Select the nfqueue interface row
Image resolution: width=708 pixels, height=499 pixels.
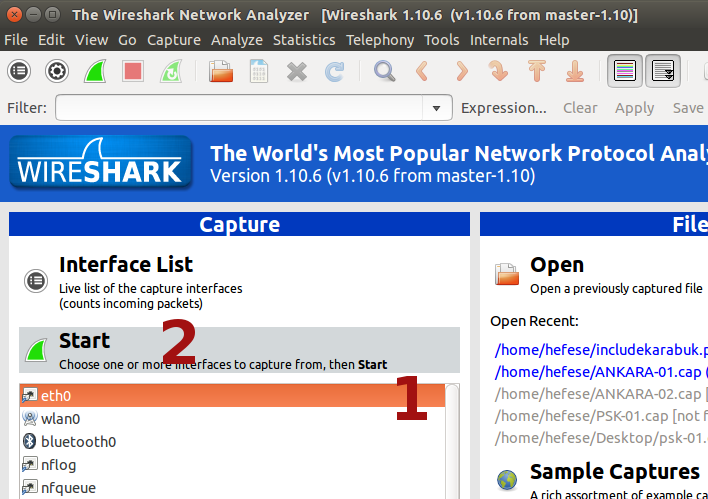click(232, 488)
